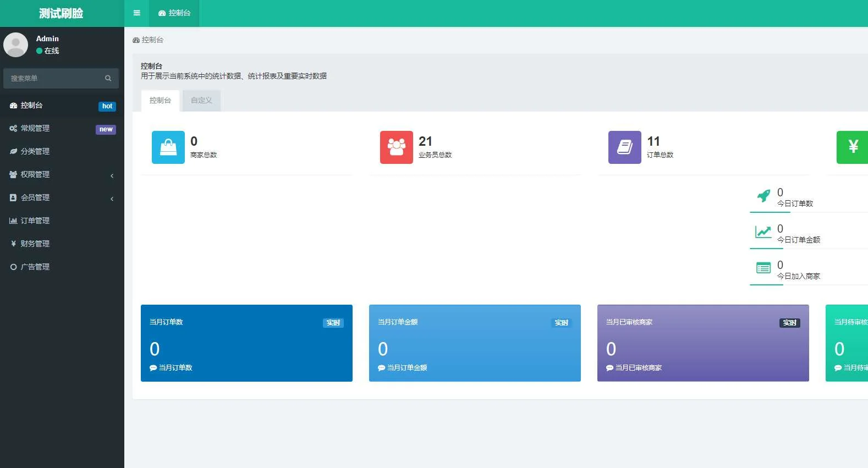The image size is (868, 468).
Task: Click the rocket icon for today's orders
Action: (763, 196)
